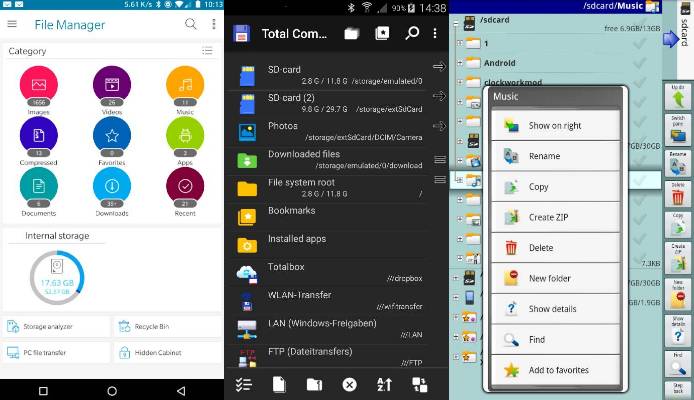The image size is (694, 400).
Task: Open Hidden Cabinet
Action: click(x=167, y=353)
